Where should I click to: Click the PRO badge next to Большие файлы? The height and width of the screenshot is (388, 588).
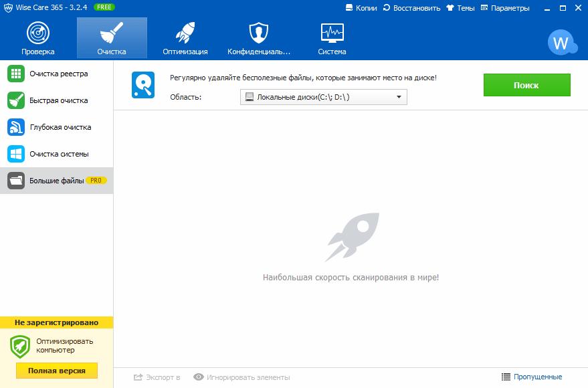[96, 181]
